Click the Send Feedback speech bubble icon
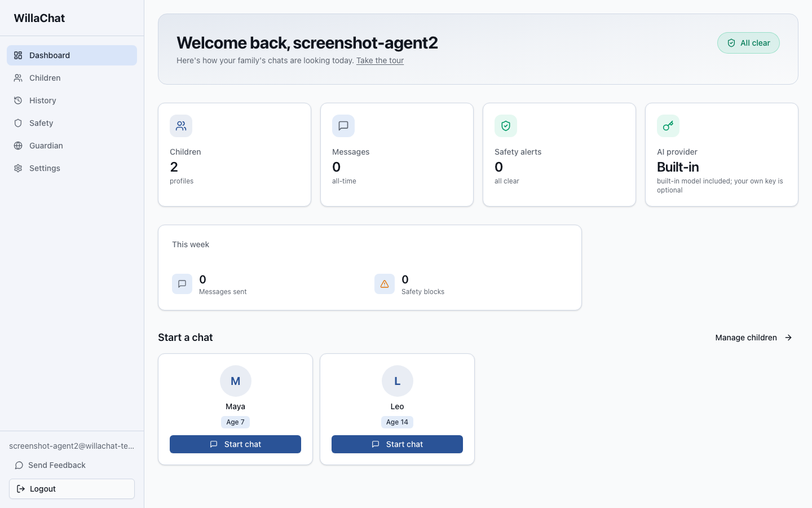The image size is (812, 508). click(x=19, y=465)
